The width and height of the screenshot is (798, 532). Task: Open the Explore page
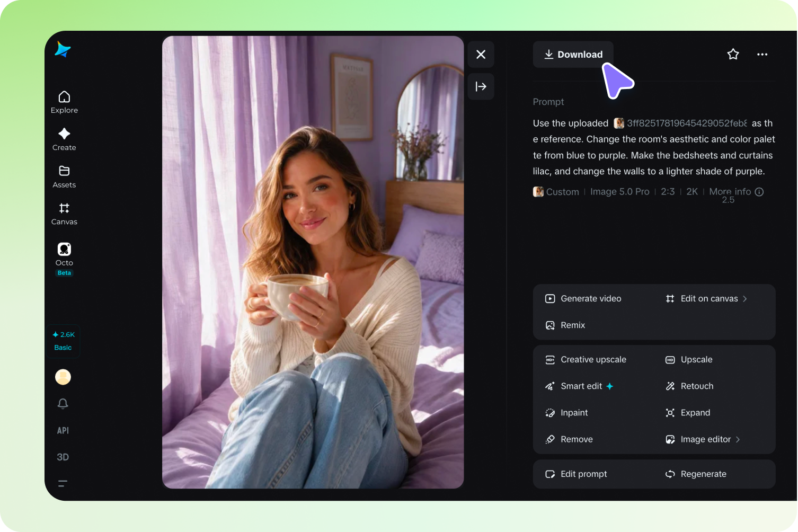[x=64, y=102]
